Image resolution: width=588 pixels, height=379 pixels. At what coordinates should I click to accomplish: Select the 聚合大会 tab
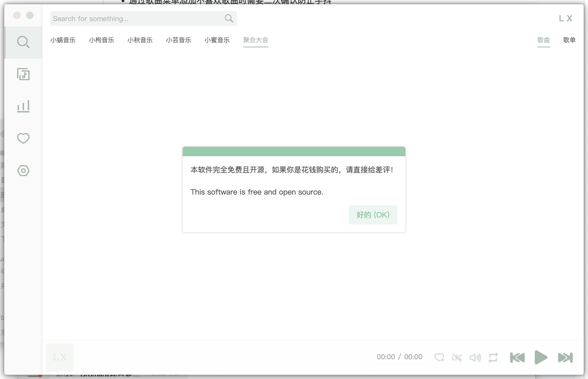point(255,40)
